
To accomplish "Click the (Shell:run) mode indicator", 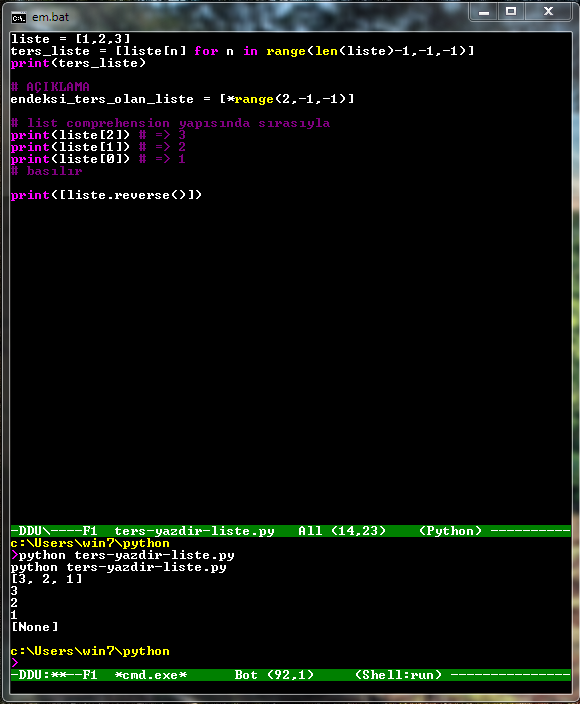I will 398,675.
